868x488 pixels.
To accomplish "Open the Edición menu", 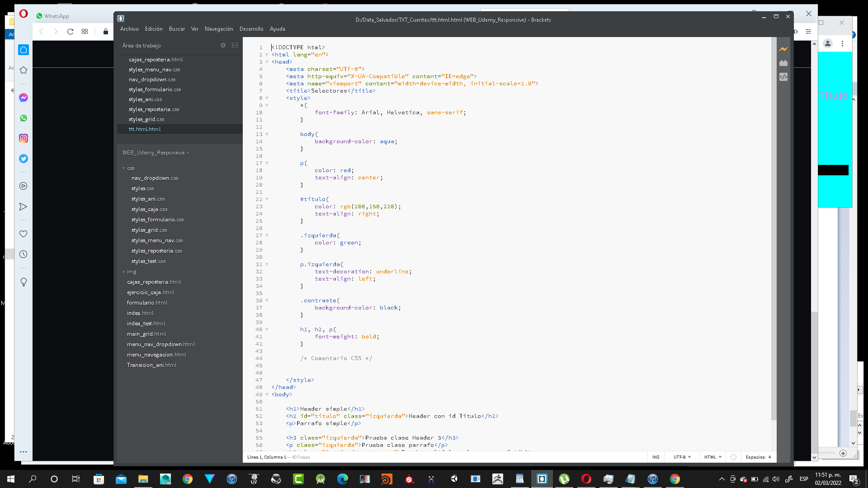I will point(154,29).
